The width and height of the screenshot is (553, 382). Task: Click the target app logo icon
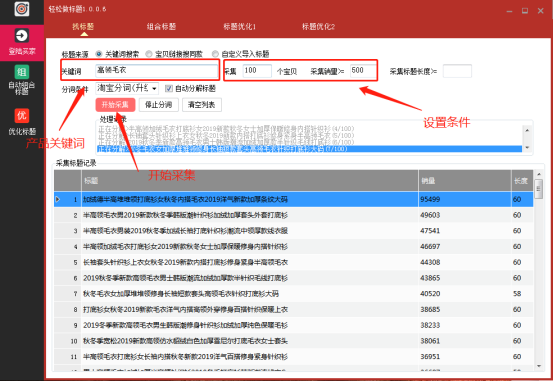22,8
